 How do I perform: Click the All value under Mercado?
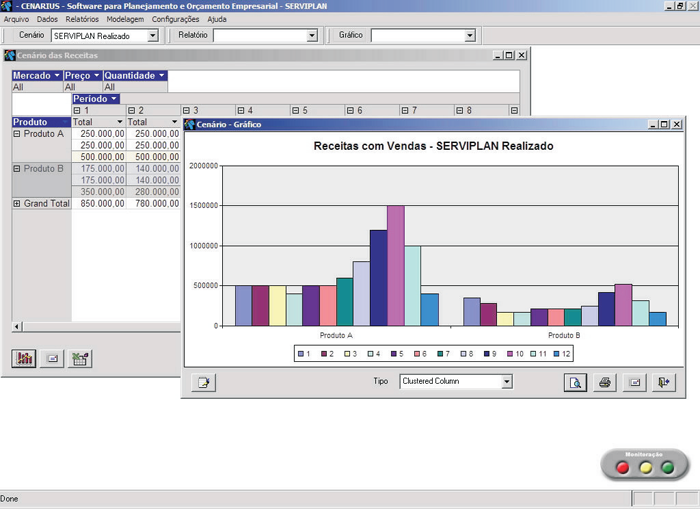click(18, 87)
